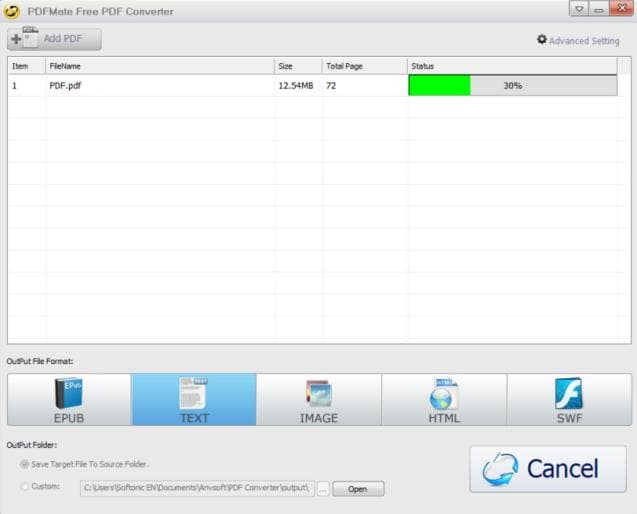
Task: Close the PDFMate window
Action: pyautogui.click(x=622, y=9)
